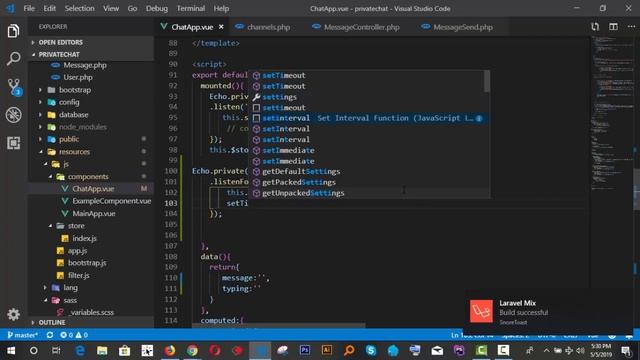Click the synchronize changes icon in status bar

50,335
